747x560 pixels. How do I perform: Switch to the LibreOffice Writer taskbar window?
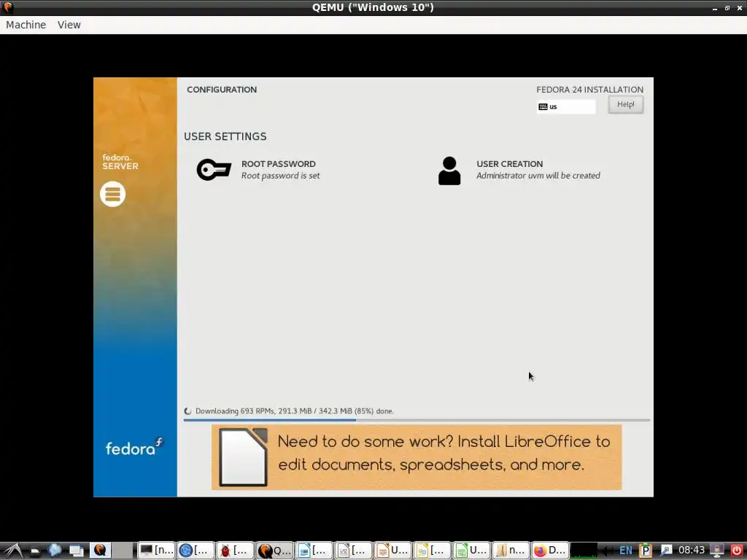(x=314, y=551)
